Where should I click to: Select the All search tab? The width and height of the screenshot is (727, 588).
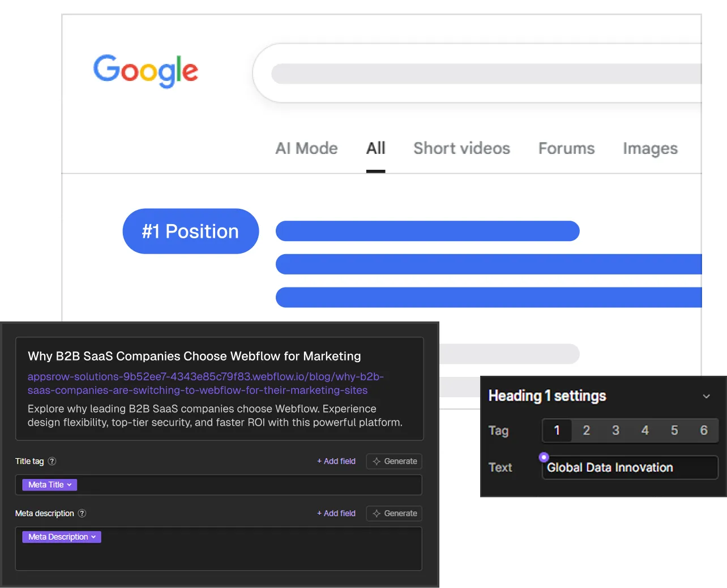(375, 148)
